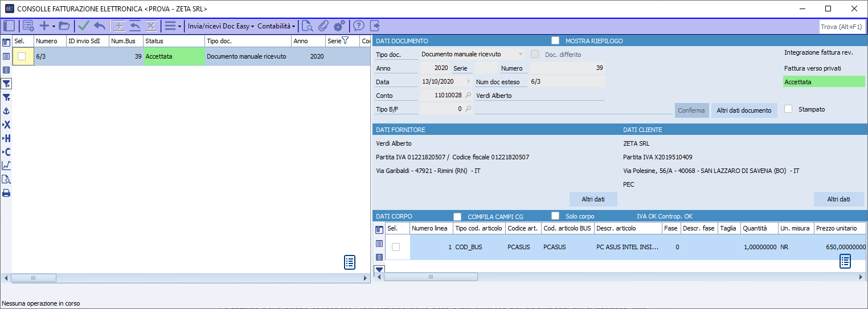
Task: Click Altri dati button under Dati Cliente
Action: pos(838,199)
